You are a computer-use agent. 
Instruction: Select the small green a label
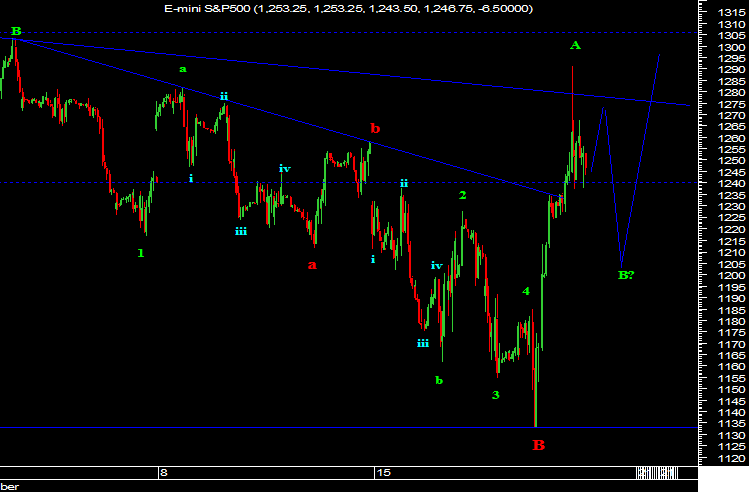coord(182,70)
